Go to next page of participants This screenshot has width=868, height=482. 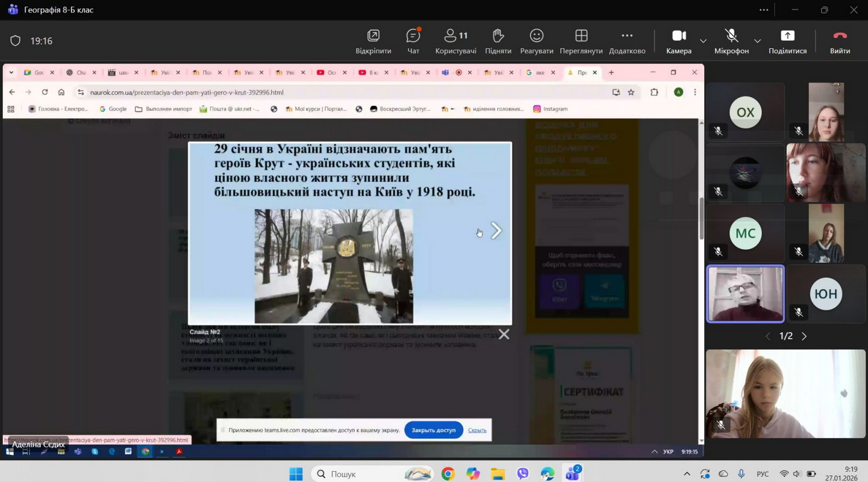[804, 336]
